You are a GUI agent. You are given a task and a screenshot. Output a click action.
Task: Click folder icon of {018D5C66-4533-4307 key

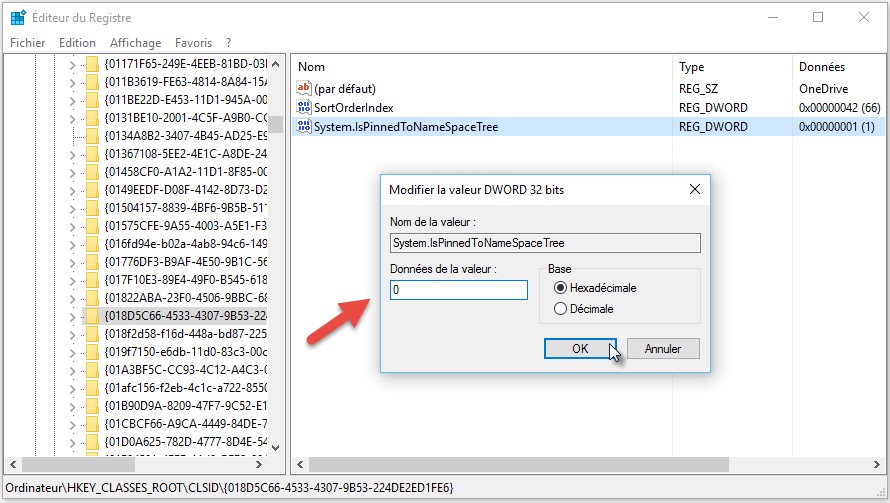click(x=91, y=314)
